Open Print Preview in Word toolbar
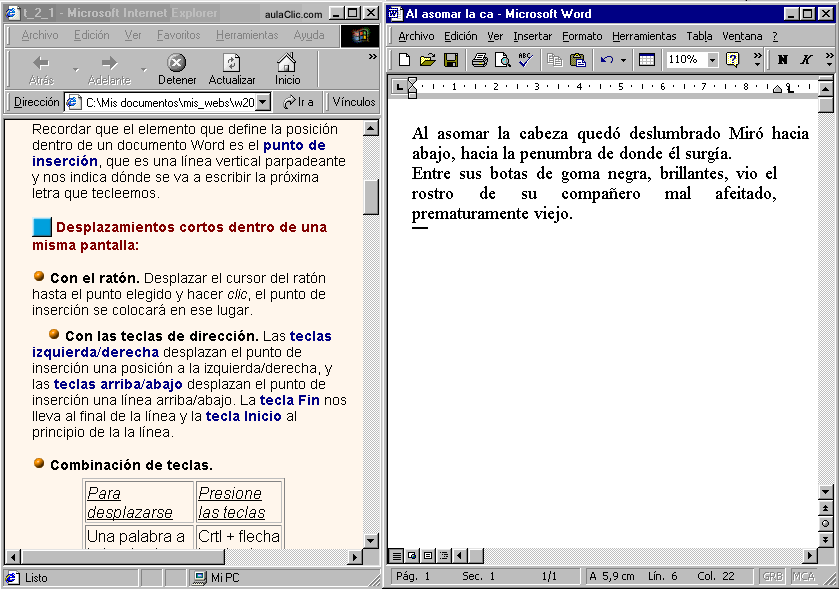This screenshot has height=589, width=839. [x=502, y=59]
